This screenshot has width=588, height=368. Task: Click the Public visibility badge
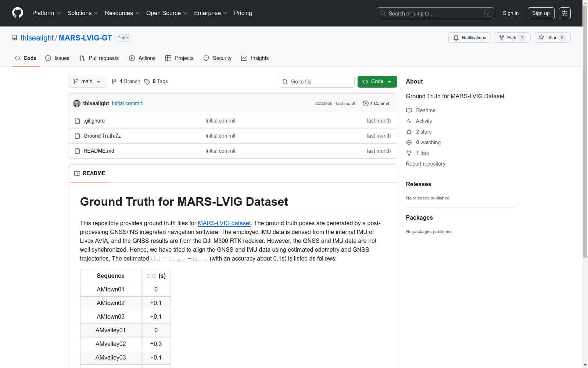coord(123,38)
